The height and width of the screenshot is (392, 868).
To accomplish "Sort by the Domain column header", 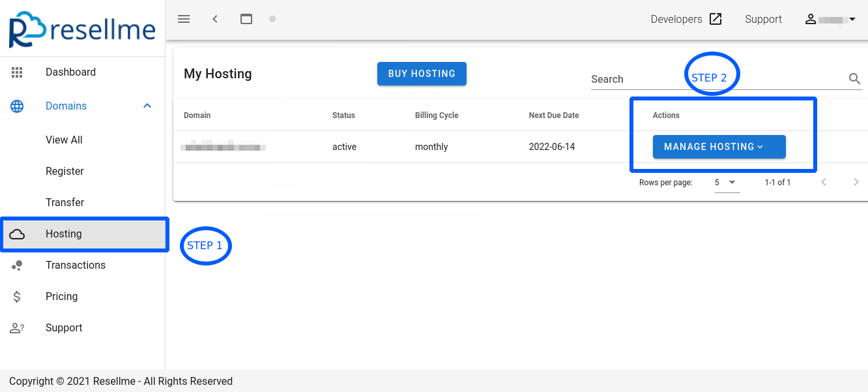I will click(x=197, y=115).
